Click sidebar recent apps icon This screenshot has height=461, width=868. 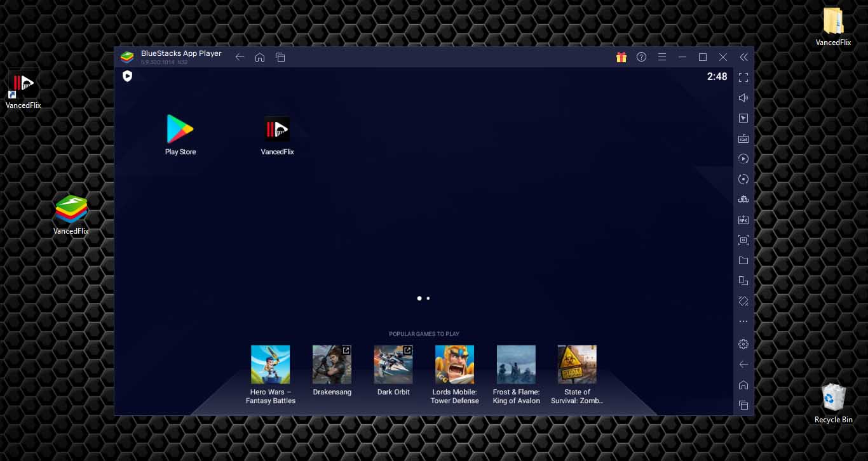pos(743,405)
